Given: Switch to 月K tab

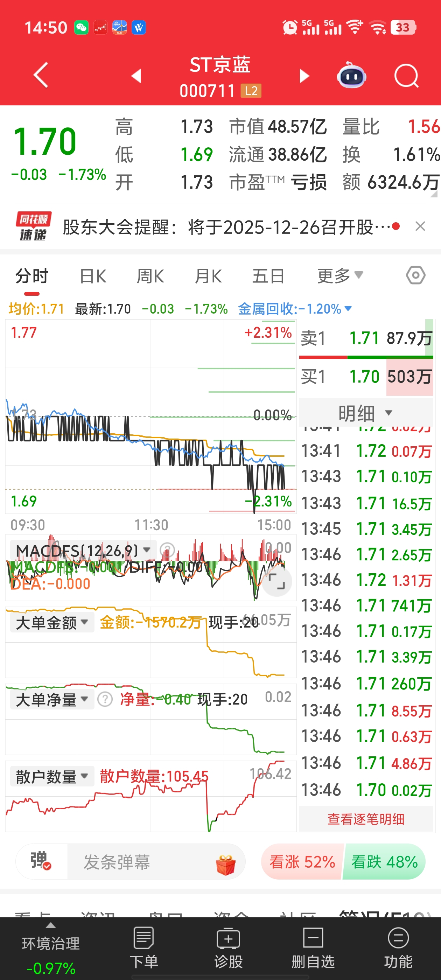Looking at the screenshot, I should tap(208, 276).
